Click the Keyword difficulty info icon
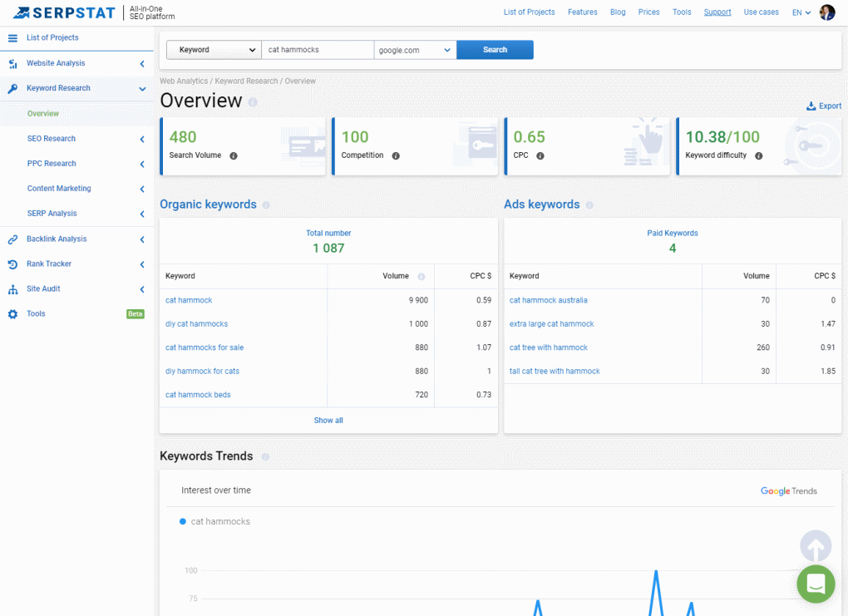Image resolution: width=848 pixels, height=616 pixels. 759,155
